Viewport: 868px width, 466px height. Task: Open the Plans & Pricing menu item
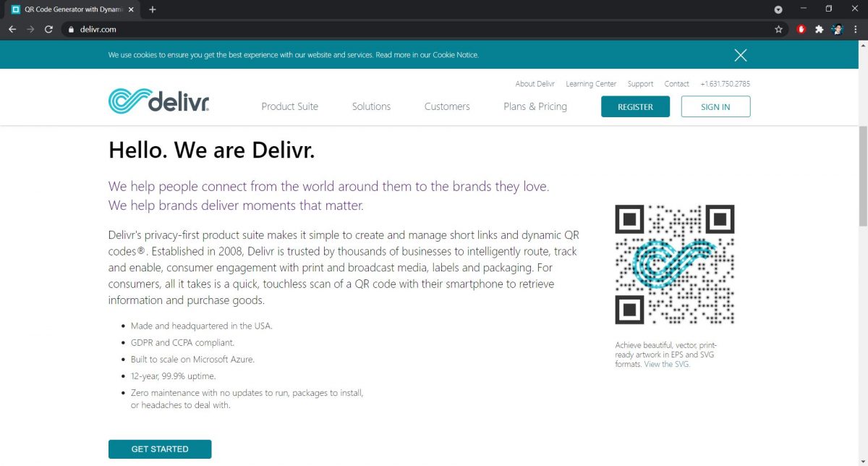(535, 106)
